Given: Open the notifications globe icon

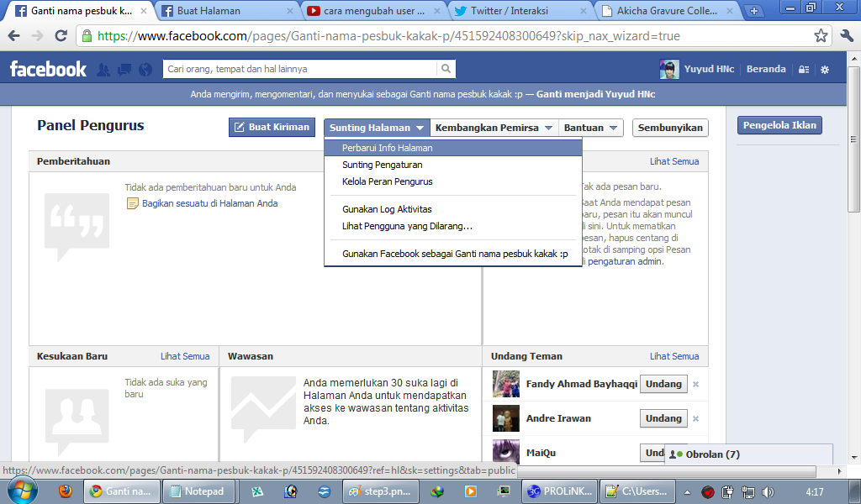Looking at the screenshot, I should [x=145, y=70].
